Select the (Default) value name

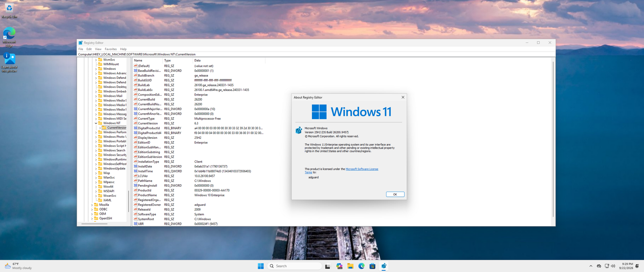(144, 66)
